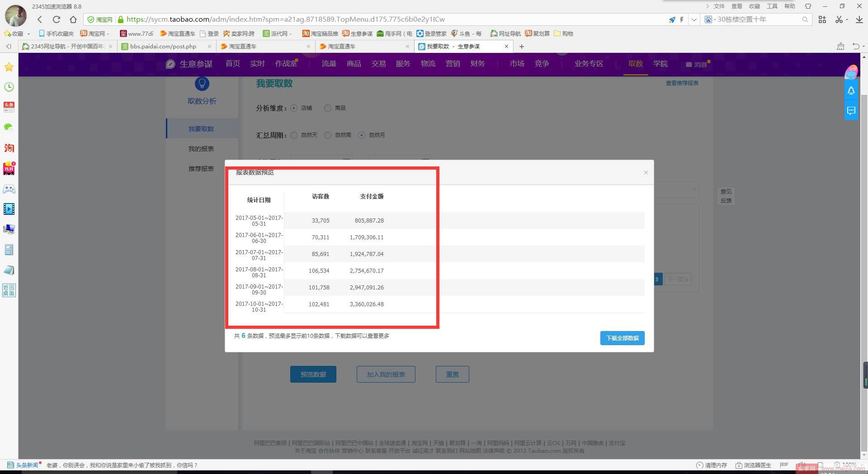Select the 自然周 period radio
The height and width of the screenshot is (474, 868).
click(328, 135)
